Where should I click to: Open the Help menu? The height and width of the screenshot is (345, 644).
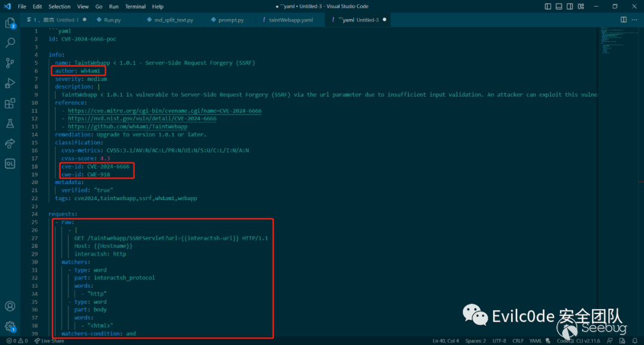(157, 7)
